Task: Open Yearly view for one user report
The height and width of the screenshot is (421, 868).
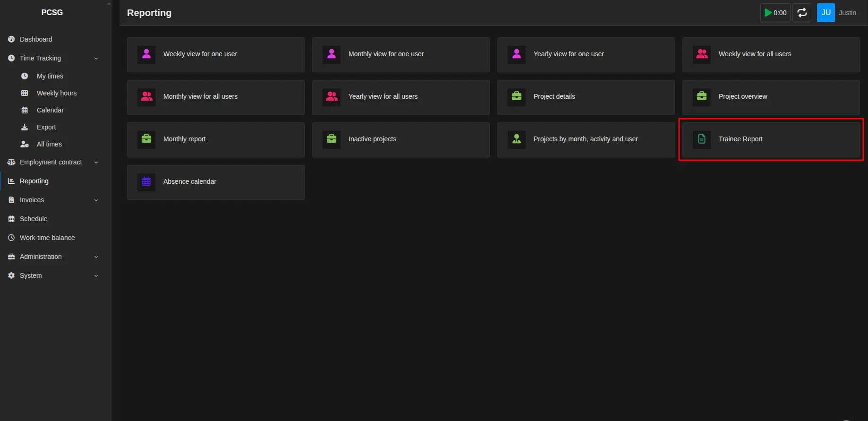Action: (x=586, y=55)
